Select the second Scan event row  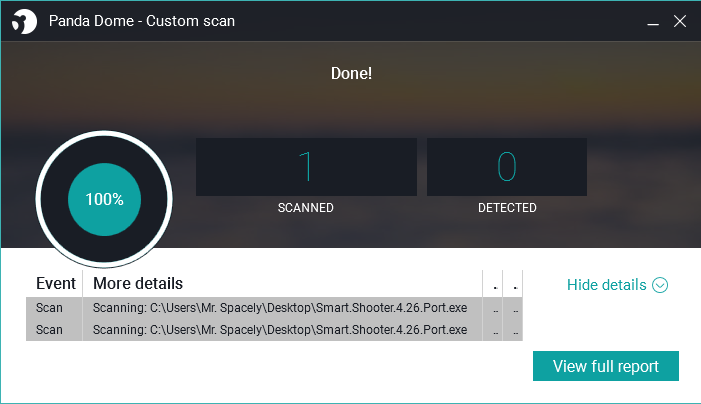pos(274,330)
